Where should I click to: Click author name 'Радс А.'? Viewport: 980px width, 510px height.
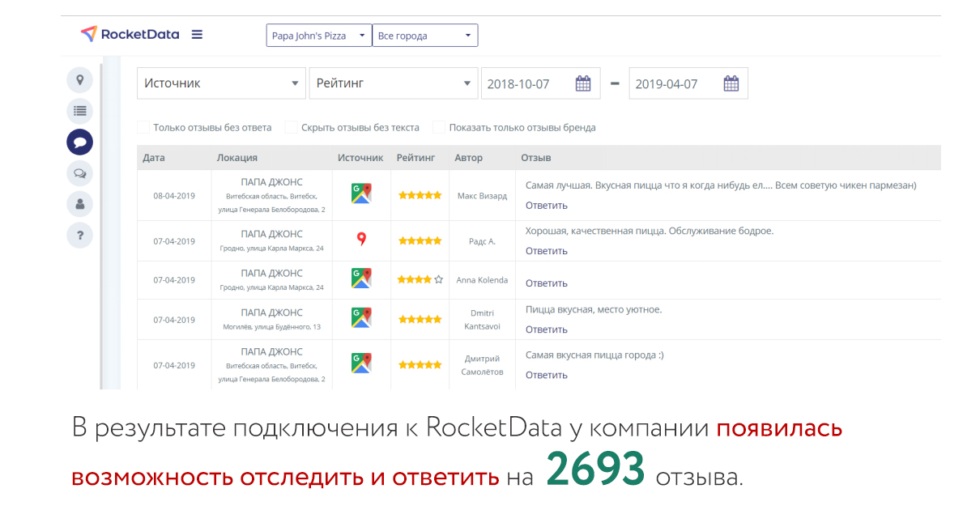(x=482, y=241)
